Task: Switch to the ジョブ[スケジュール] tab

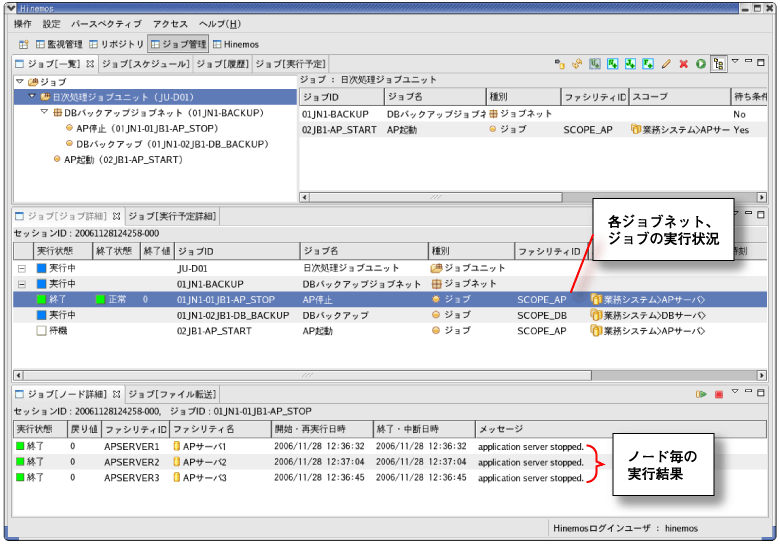Action: (144, 64)
